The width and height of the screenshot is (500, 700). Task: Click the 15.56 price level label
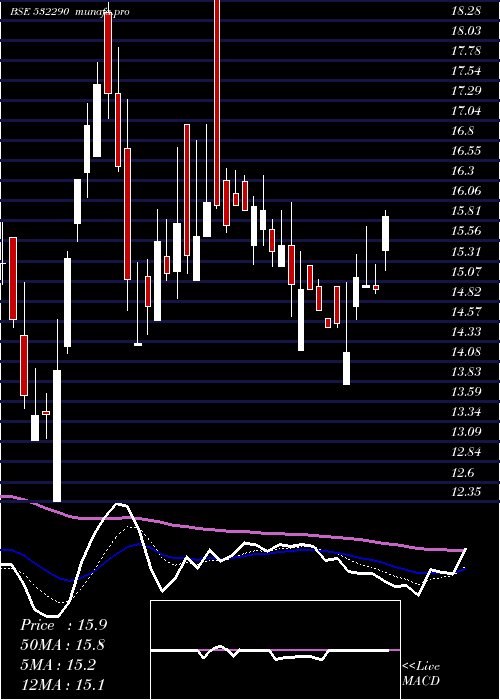pos(466,231)
